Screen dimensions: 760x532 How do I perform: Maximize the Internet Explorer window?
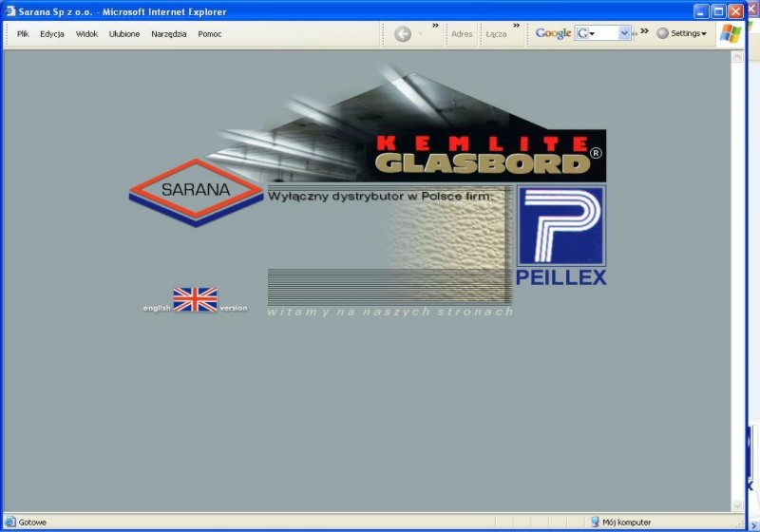(x=718, y=11)
